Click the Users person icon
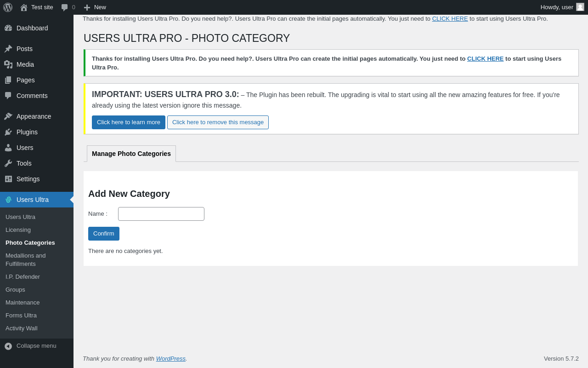Viewport: 588px width, 368px height. coord(8,148)
